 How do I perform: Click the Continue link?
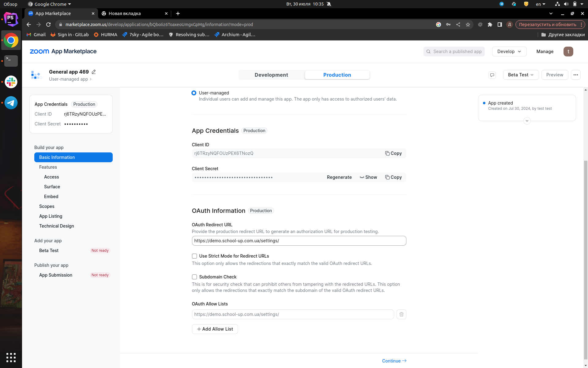tap(394, 361)
